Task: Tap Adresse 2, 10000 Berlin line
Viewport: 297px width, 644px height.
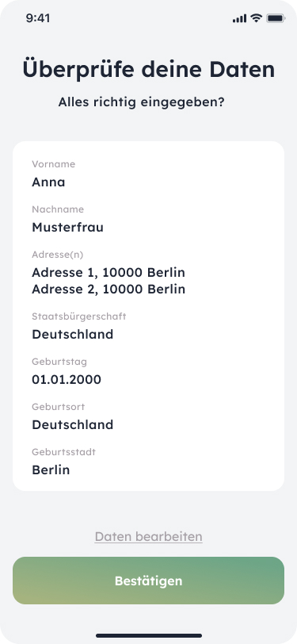Action: tap(109, 289)
